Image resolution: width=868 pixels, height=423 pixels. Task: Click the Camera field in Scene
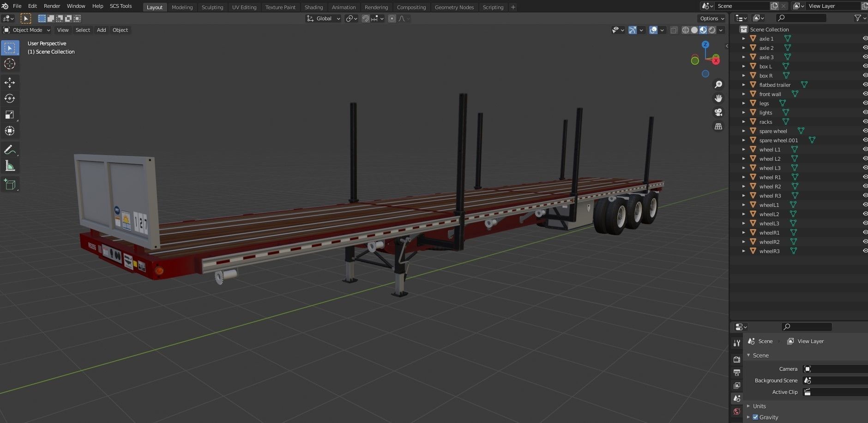point(835,369)
